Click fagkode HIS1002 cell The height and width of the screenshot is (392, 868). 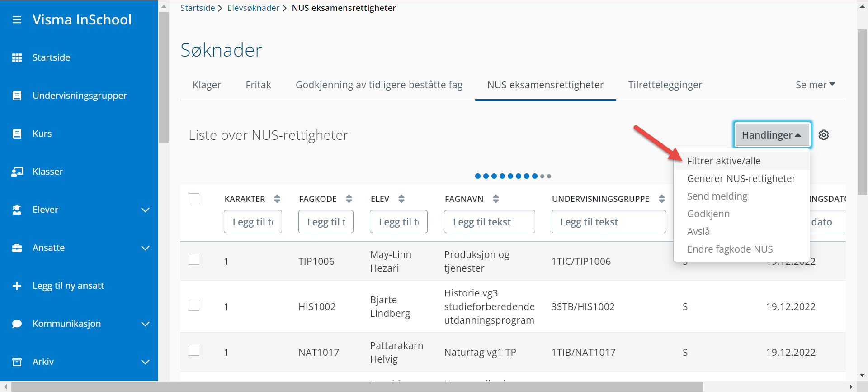click(x=317, y=306)
